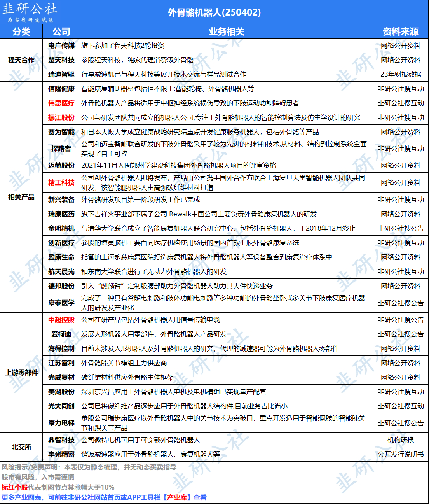Image resolution: width=429 pixels, height=504 pixels.
Task: Click the source cell 23年财报数据
Action: pyautogui.click(x=400, y=74)
